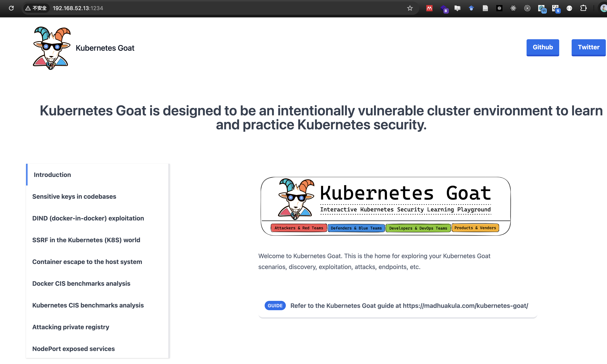The width and height of the screenshot is (607, 364).
Task: Click the Github button
Action: pyautogui.click(x=542, y=47)
